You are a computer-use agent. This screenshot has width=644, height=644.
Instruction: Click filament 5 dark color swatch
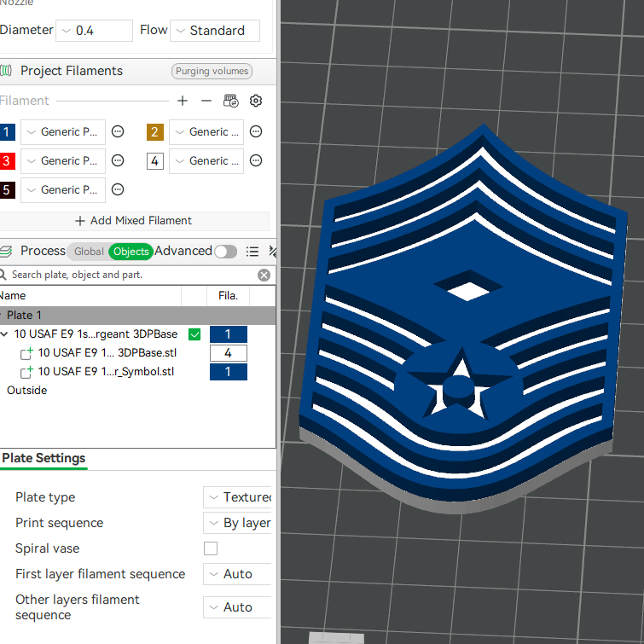(8, 189)
